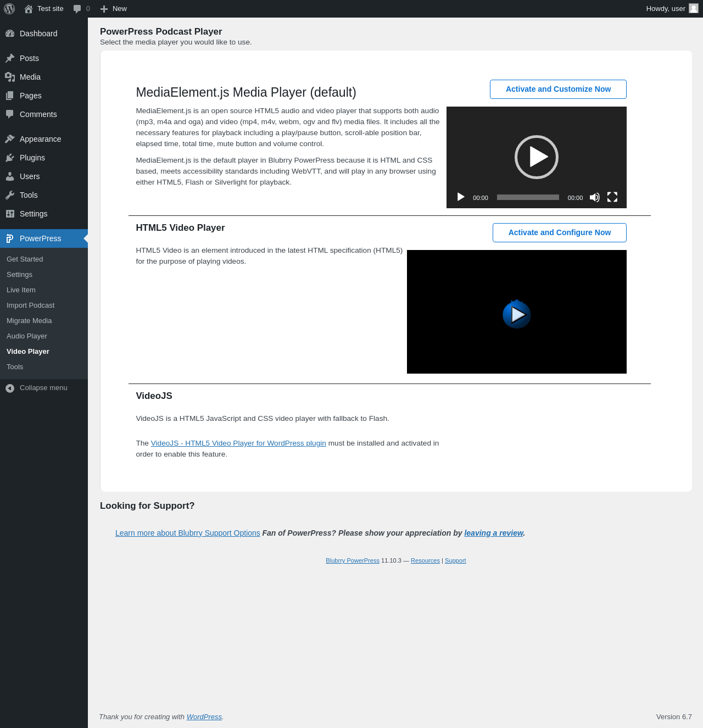Open the New content menu
This screenshot has height=728, width=703.
click(114, 9)
